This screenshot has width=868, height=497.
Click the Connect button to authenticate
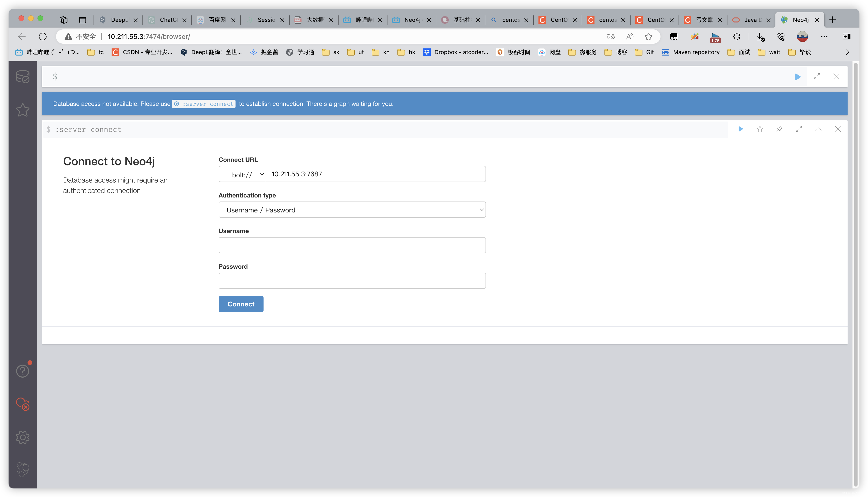[x=241, y=304]
